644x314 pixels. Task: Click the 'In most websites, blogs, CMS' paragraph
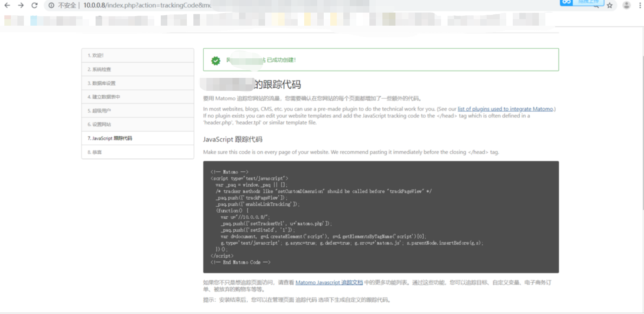pyautogui.click(x=379, y=116)
